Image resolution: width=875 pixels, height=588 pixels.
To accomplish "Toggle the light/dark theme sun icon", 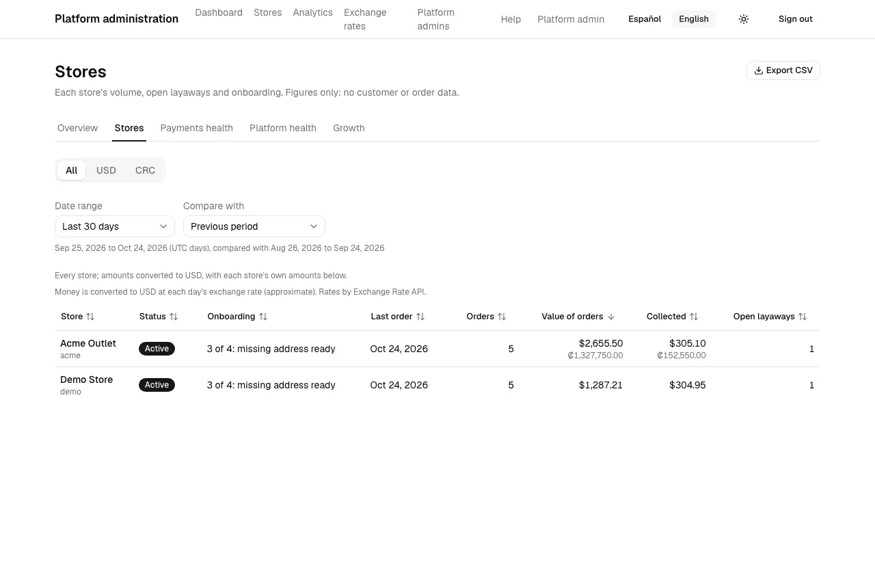I will point(744,19).
